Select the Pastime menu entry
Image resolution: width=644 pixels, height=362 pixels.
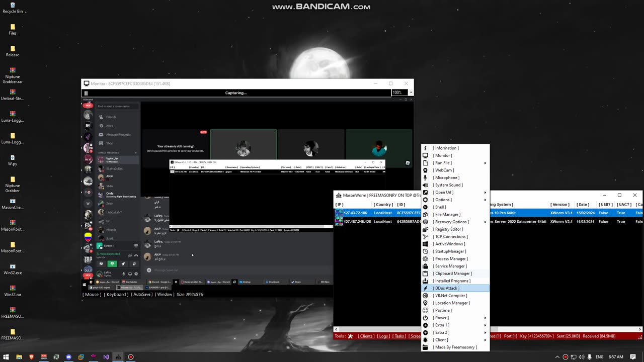pos(455,310)
